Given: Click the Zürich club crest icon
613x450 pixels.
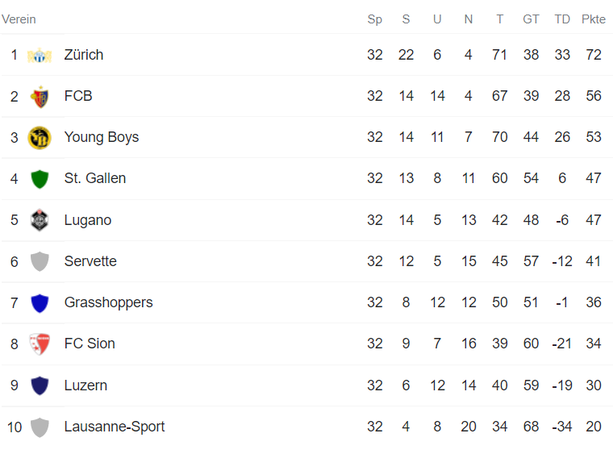Looking at the screenshot, I should click(x=39, y=55).
